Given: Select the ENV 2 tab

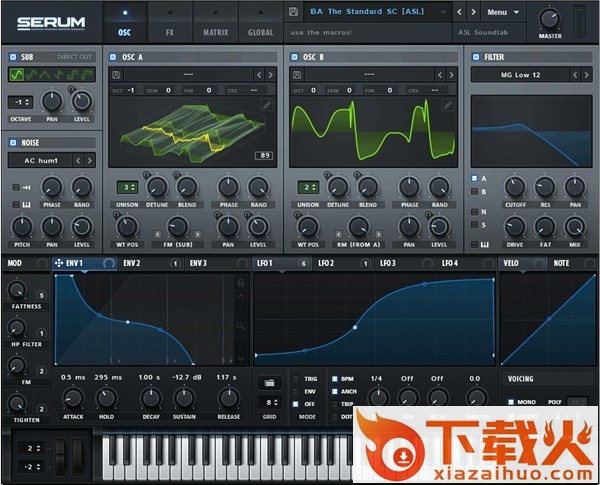Looking at the screenshot, I should pos(152,263).
